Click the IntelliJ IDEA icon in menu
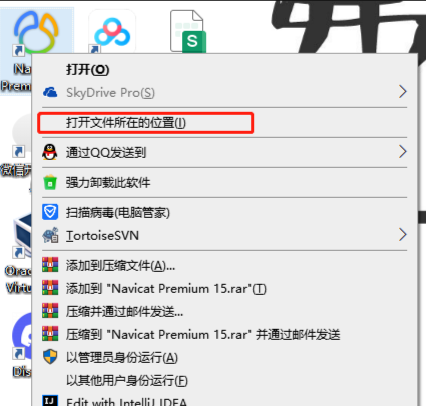This screenshot has height=406, width=426. click(x=50, y=401)
